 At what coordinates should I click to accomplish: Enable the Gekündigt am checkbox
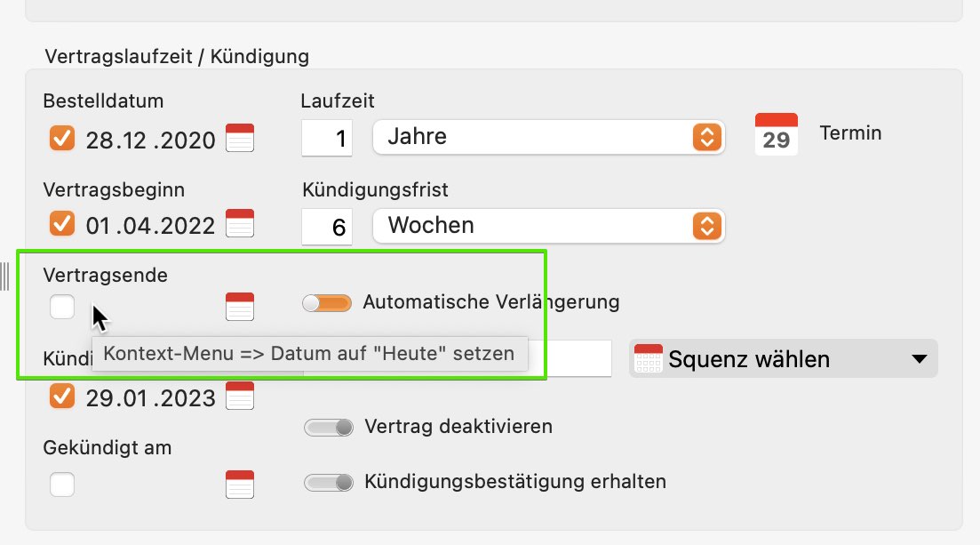[62, 485]
